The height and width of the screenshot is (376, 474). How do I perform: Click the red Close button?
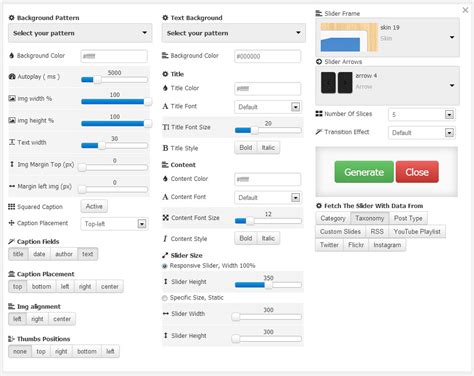coord(417,172)
